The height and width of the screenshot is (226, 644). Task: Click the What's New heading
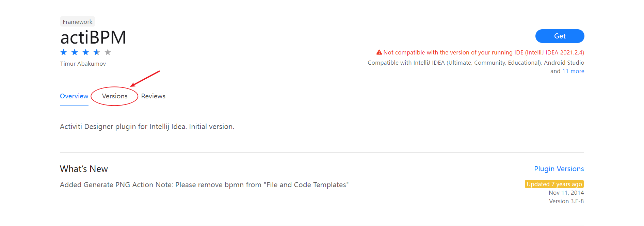tap(84, 169)
